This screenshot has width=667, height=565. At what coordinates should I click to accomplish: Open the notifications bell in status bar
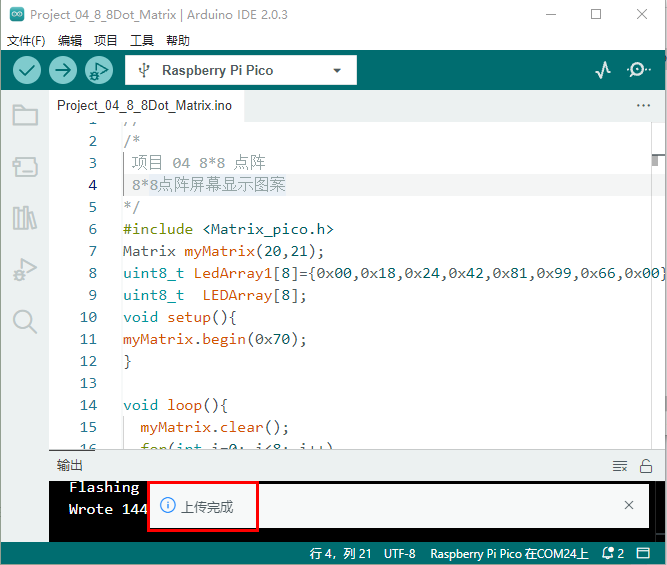613,554
